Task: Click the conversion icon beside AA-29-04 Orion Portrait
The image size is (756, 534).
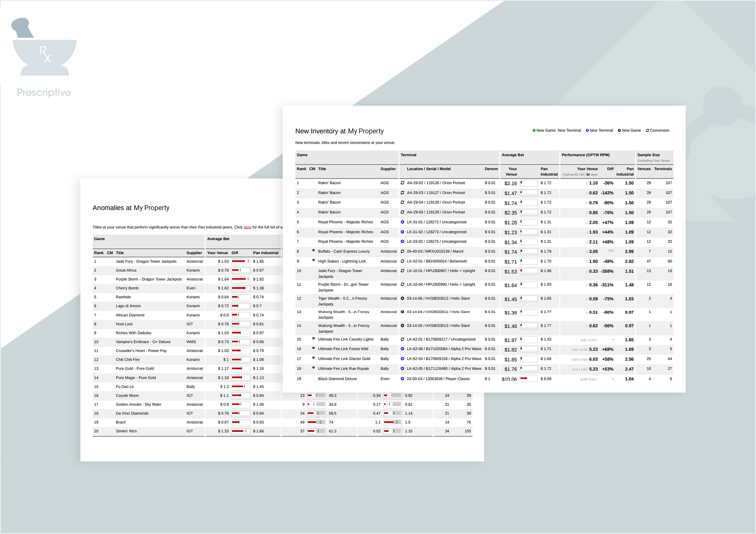Action: 402,202
